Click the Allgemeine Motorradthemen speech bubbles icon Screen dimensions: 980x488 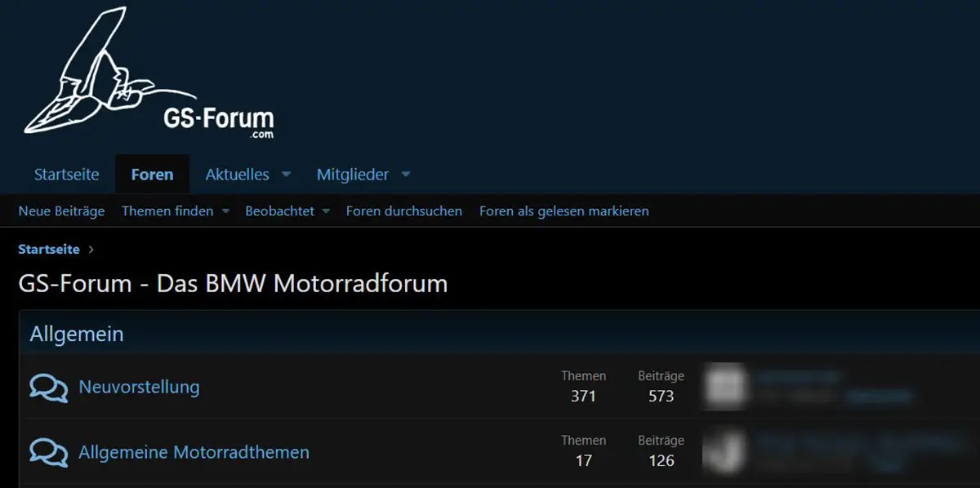[48, 451]
